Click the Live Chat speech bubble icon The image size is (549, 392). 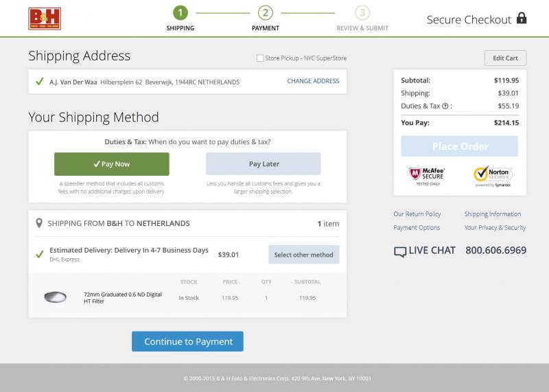(400, 251)
